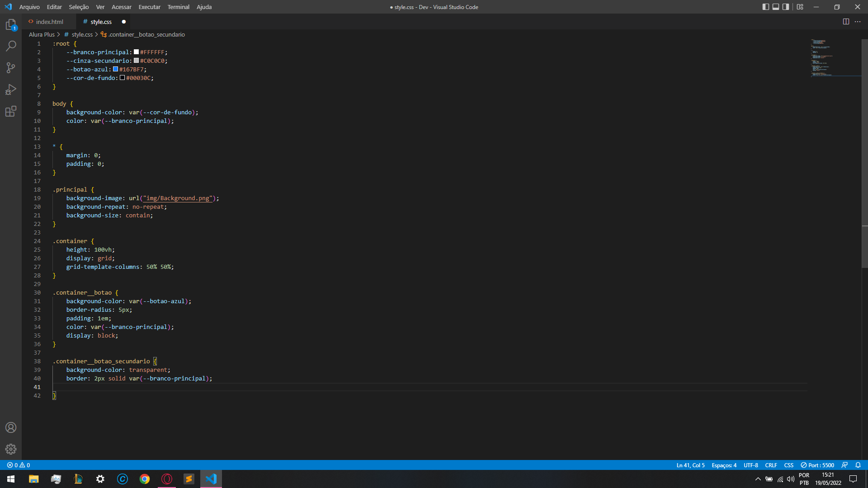868x488 pixels.
Task: Change indentation via Espaços: 4
Action: tap(724, 465)
